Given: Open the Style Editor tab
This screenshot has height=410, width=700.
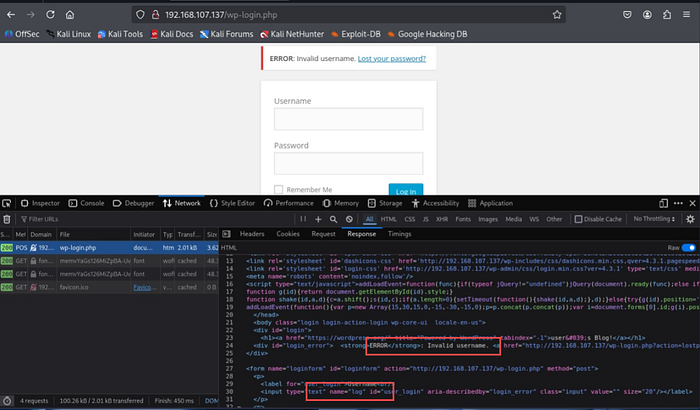Looking at the screenshot, I should 232,203.
